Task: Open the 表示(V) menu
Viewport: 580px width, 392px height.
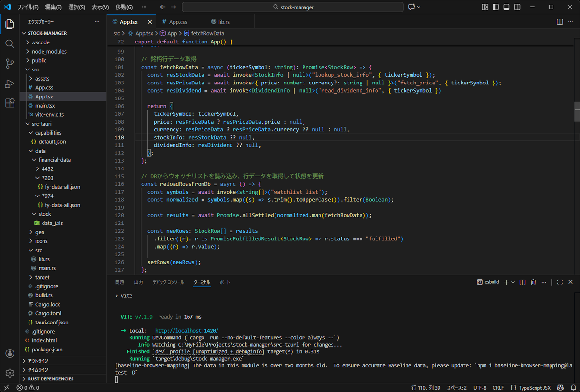Action: pyautogui.click(x=100, y=7)
